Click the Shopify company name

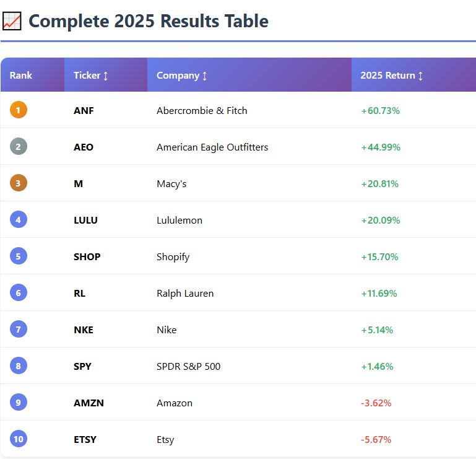tap(173, 257)
